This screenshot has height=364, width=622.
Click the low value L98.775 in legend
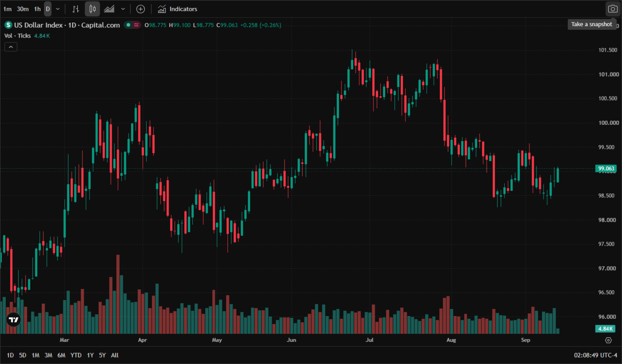pyautogui.click(x=203, y=25)
